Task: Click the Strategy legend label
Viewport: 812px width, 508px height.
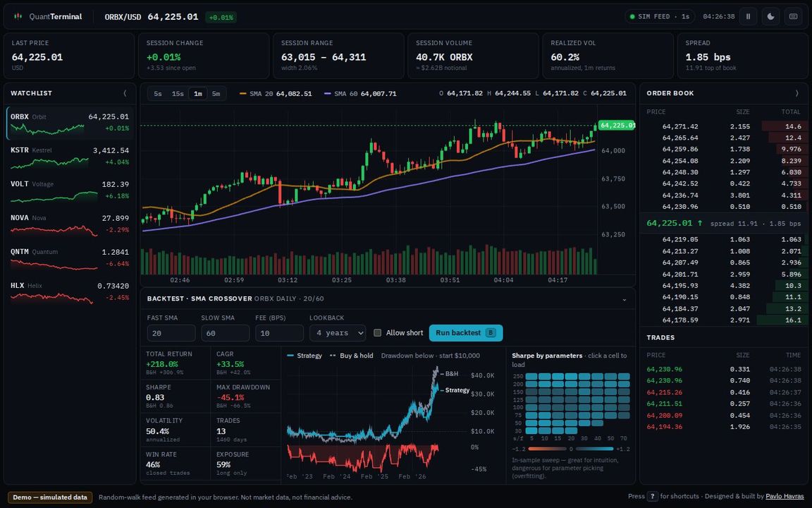Action: point(304,356)
